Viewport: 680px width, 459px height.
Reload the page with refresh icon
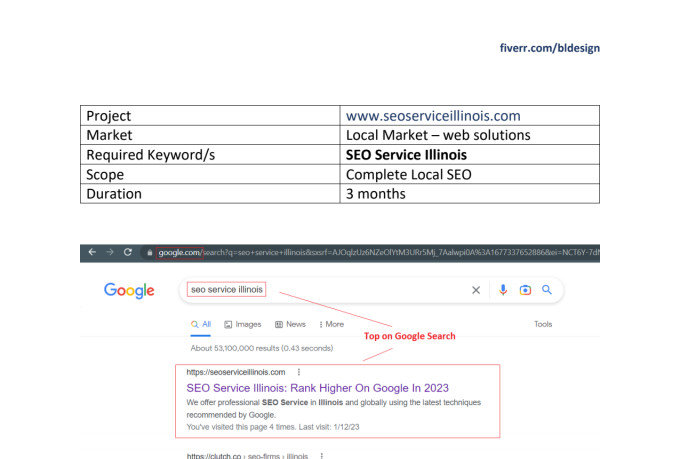click(x=128, y=252)
